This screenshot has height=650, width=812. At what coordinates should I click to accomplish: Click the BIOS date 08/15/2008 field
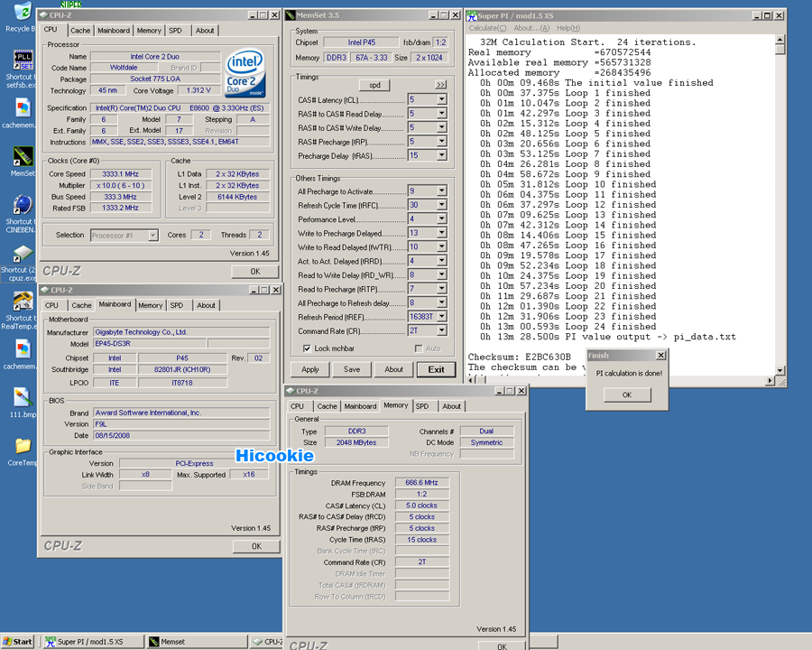tap(181, 435)
